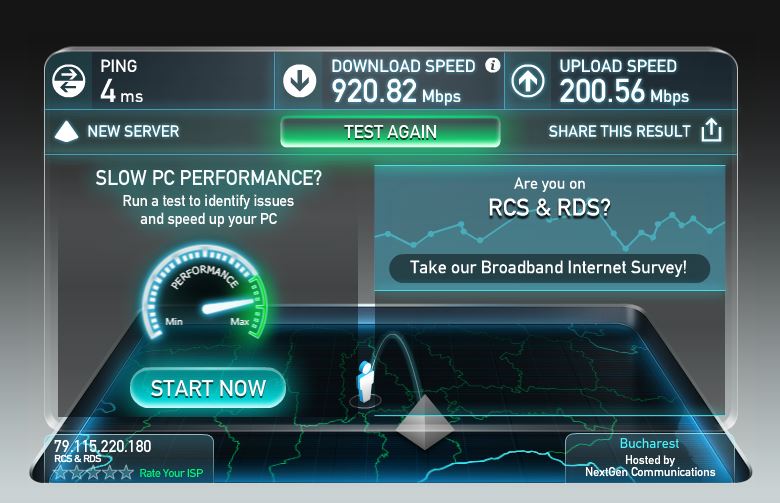This screenshot has width=780, height=503.
Task: Rate ISP with the first star
Action: (61, 472)
